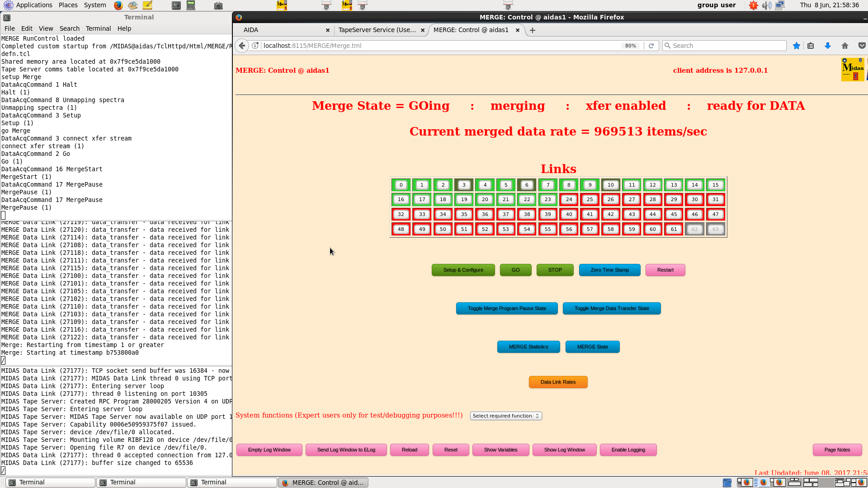Toggle Merge Data Transfer State
Viewport: 868px width, 488px height.
(612, 308)
